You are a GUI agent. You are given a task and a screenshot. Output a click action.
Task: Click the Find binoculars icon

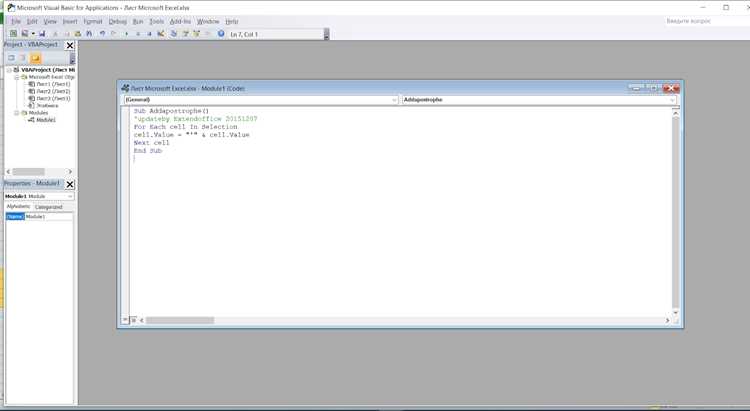click(x=89, y=33)
